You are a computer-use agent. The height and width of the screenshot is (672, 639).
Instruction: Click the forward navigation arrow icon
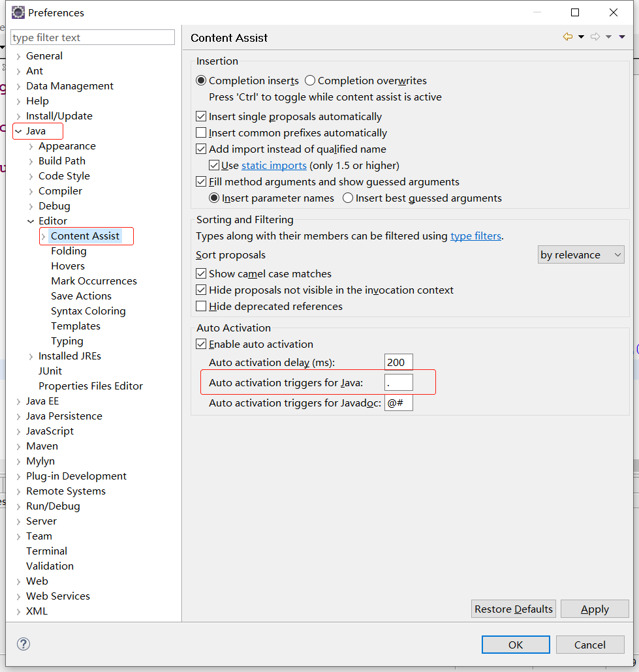click(x=595, y=37)
